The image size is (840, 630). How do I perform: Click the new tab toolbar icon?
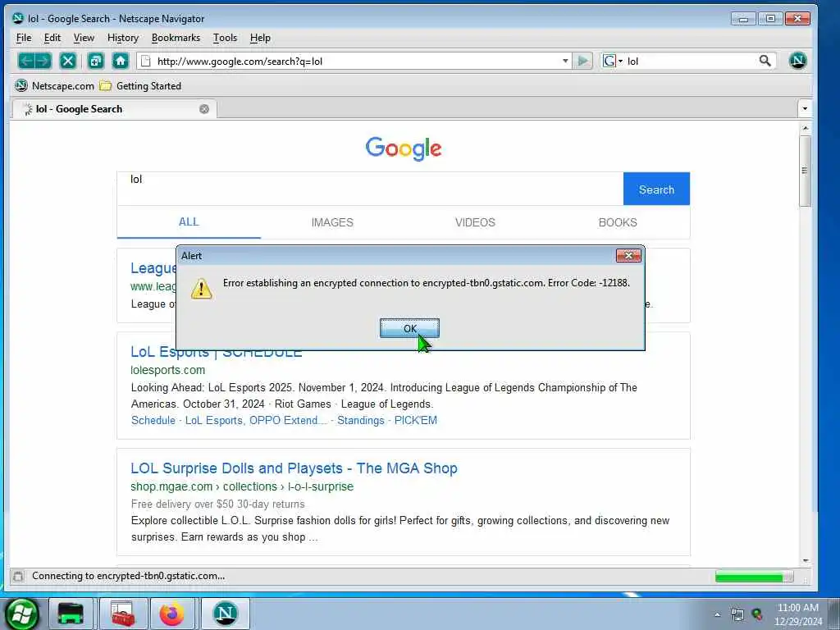(96, 61)
